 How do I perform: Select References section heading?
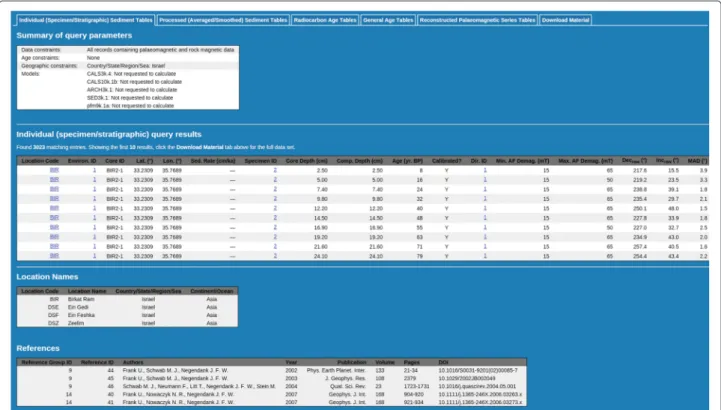38,348
